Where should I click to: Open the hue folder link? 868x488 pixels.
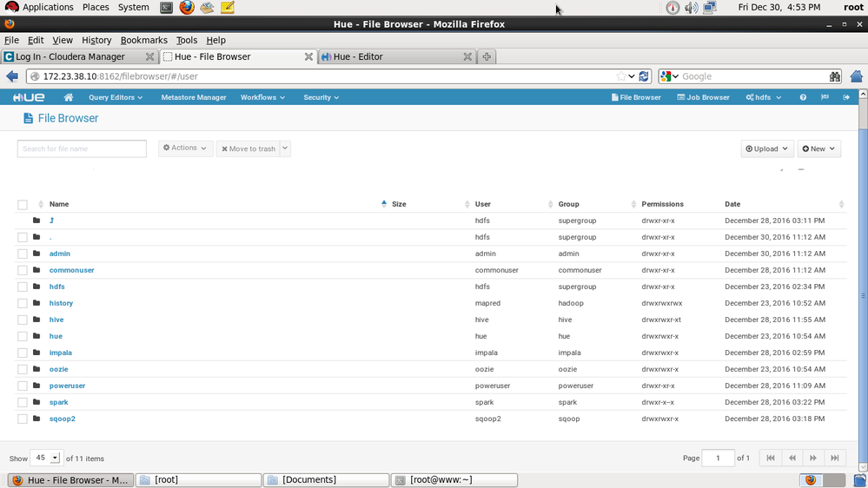coord(56,336)
